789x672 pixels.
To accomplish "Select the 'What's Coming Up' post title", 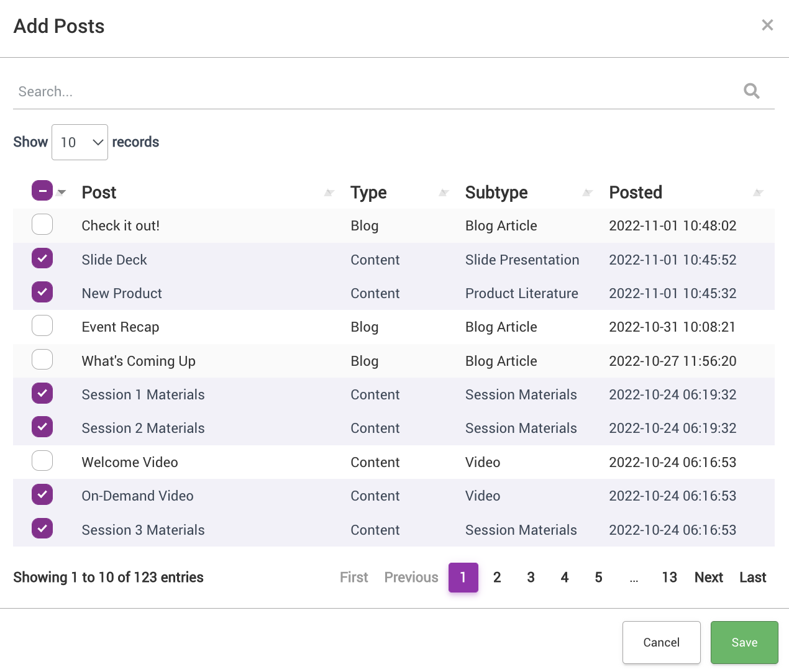I will click(139, 361).
